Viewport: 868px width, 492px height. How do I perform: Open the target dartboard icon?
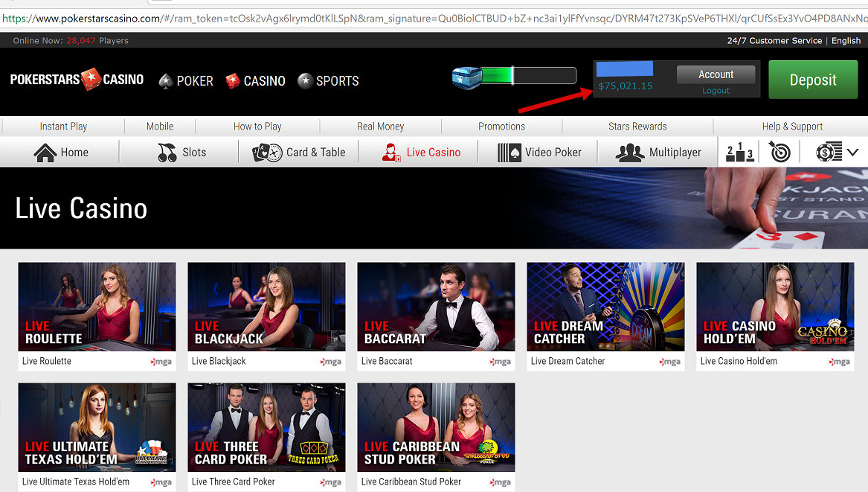(780, 153)
